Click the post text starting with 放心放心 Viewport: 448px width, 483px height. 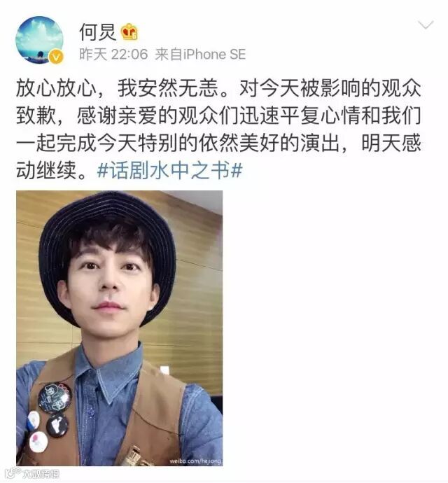tap(218, 129)
